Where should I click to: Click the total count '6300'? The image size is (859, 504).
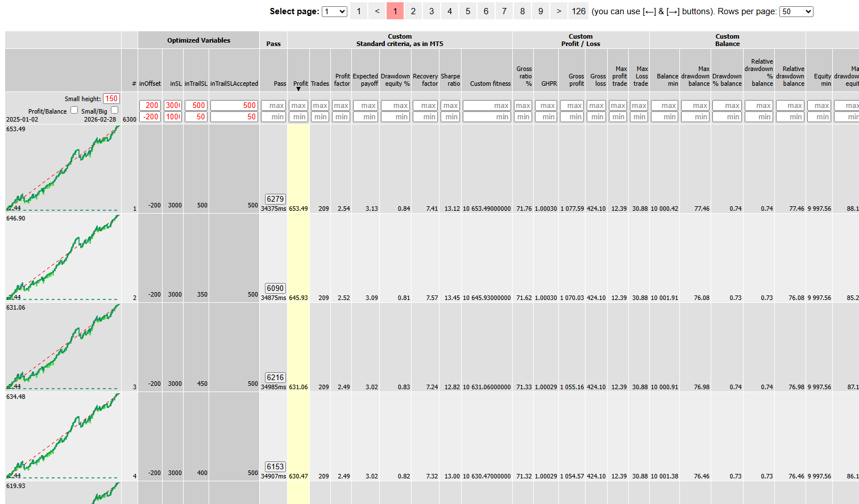pos(130,119)
